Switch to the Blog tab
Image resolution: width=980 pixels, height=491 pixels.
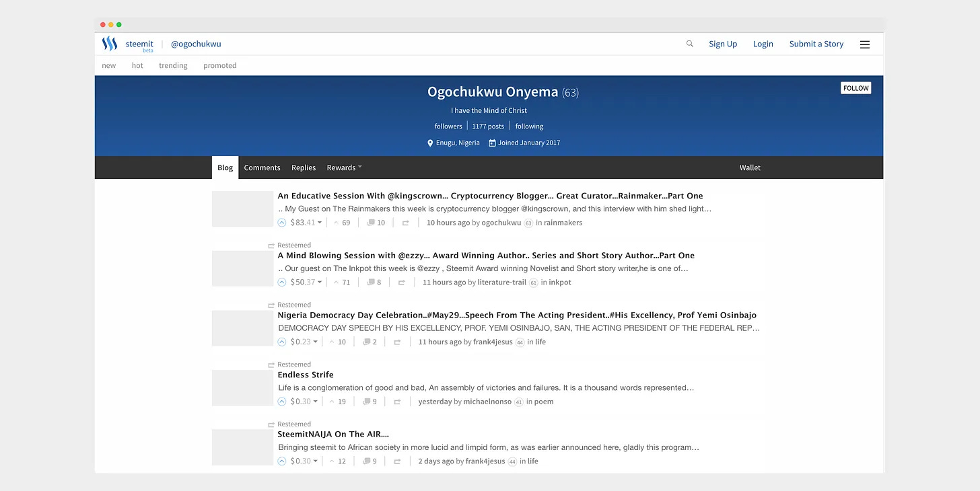225,167
